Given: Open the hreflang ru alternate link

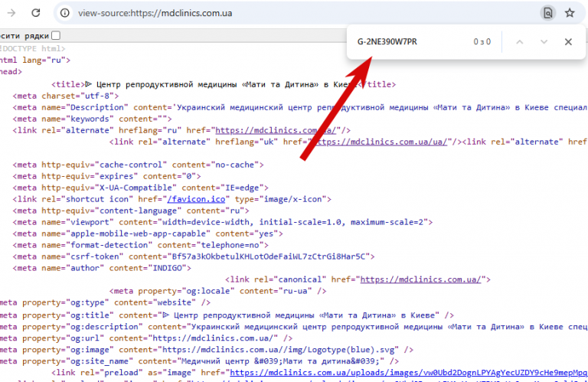Looking at the screenshot, I should point(276,130).
